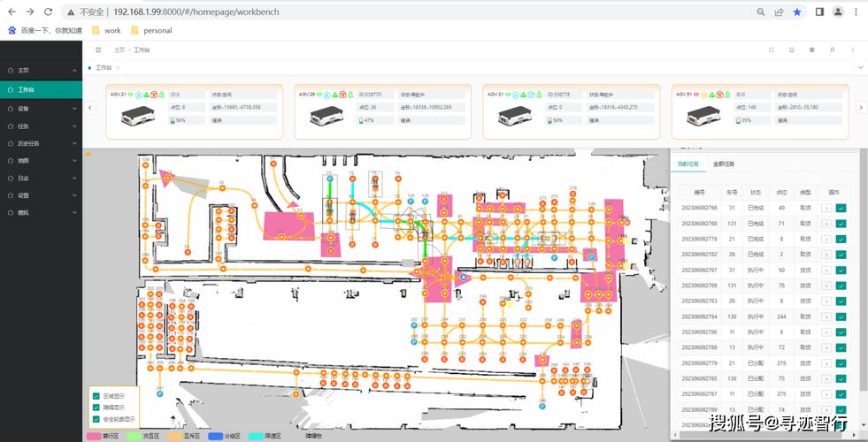Image resolution: width=868 pixels, height=442 pixels.
Task: Click the home icon beside 工作台 in sidebar
Action: coord(10,89)
